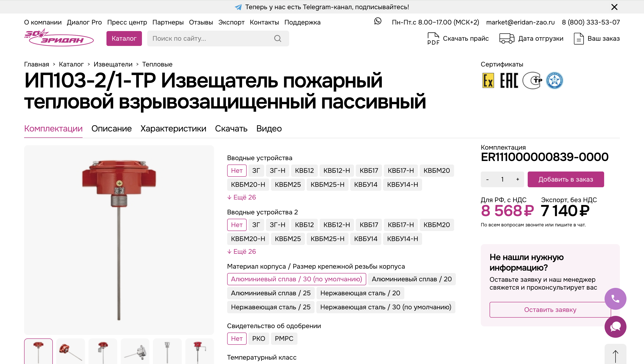Expand Ещё 26 under Вводные устройства 2
Image resolution: width=644 pixels, height=364 pixels.
point(242,252)
